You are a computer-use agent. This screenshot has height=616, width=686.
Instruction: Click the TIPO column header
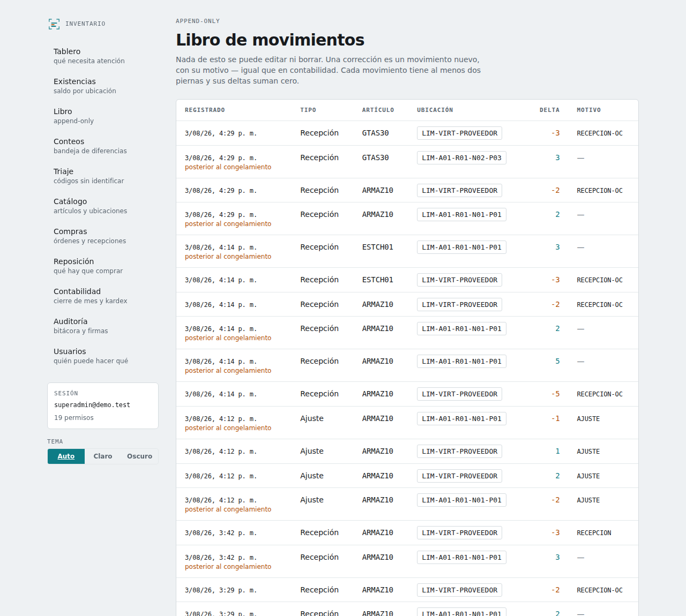coord(308,110)
